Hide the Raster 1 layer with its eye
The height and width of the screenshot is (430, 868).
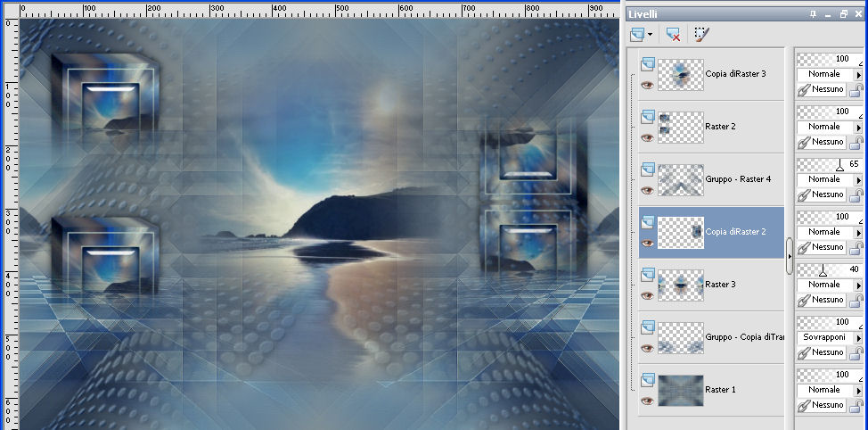[x=647, y=401]
